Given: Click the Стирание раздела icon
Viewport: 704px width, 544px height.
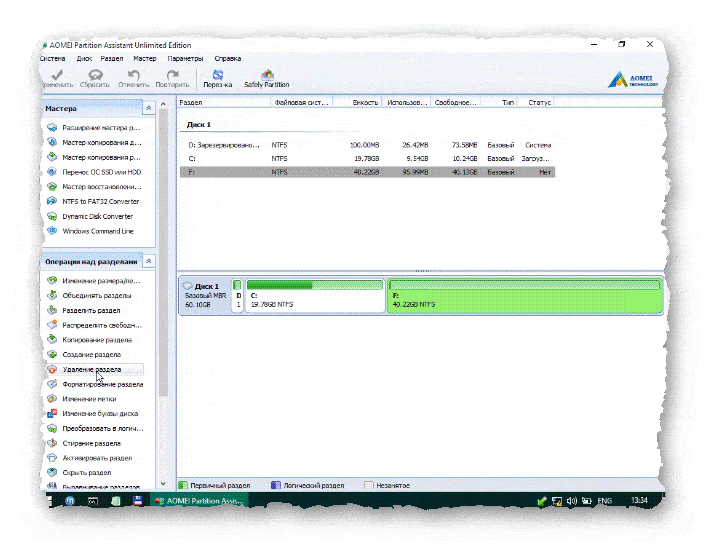Looking at the screenshot, I should (x=52, y=443).
